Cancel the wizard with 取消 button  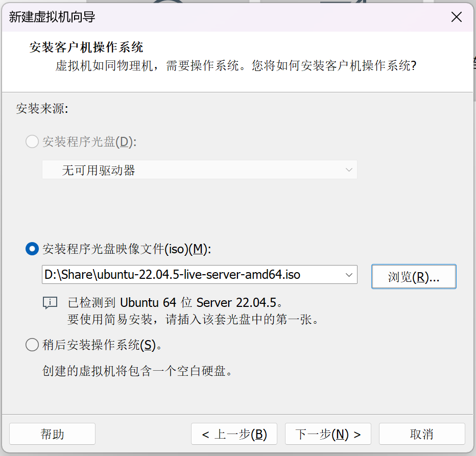(x=422, y=434)
